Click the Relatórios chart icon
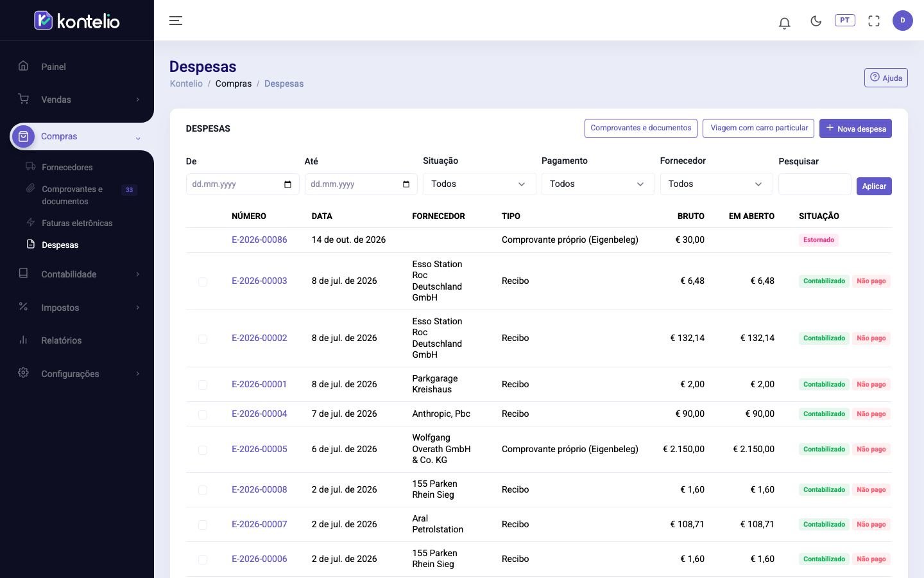 click(23, 340)
